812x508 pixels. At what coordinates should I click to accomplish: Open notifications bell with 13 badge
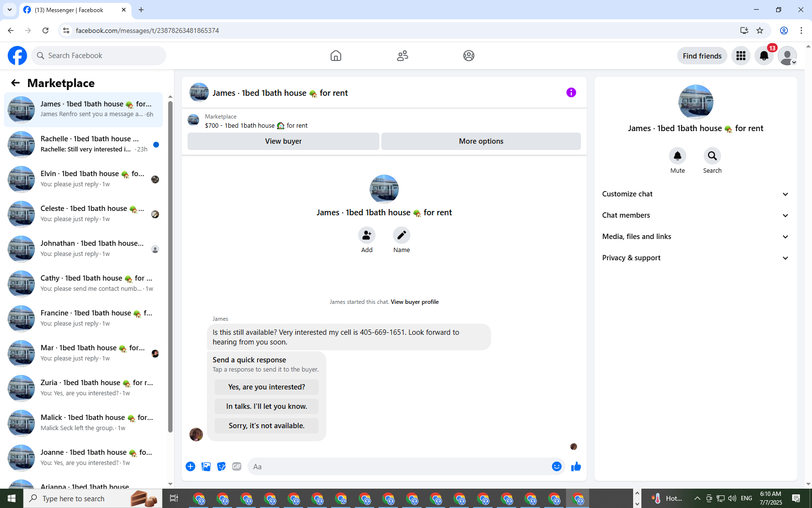764,56
